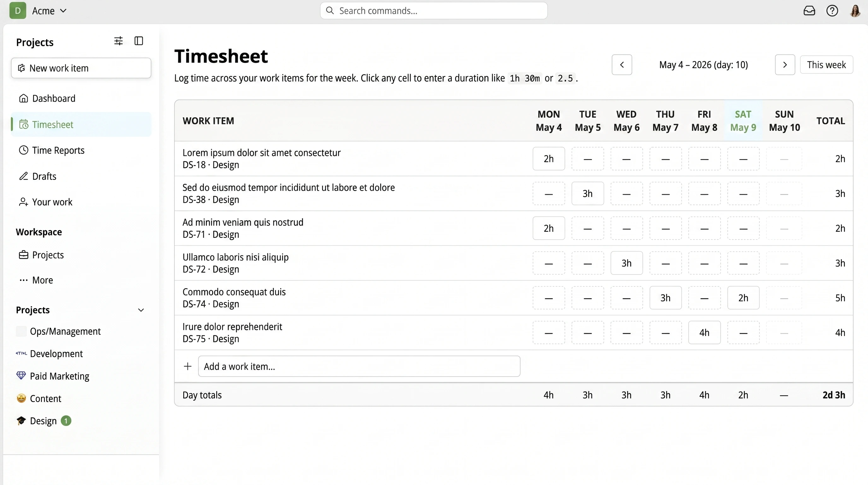Image resolution: width=868 pixels, height=485 pixels.
Task: Click the This week button
Action: click(x=826, y=65)
